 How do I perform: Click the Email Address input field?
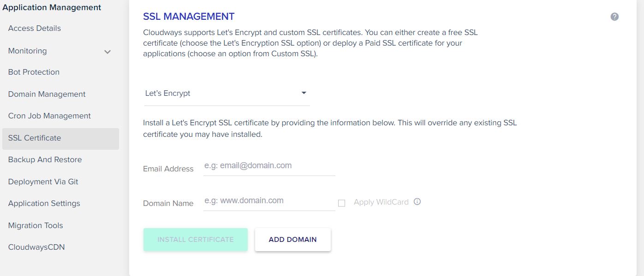[269, 166]
